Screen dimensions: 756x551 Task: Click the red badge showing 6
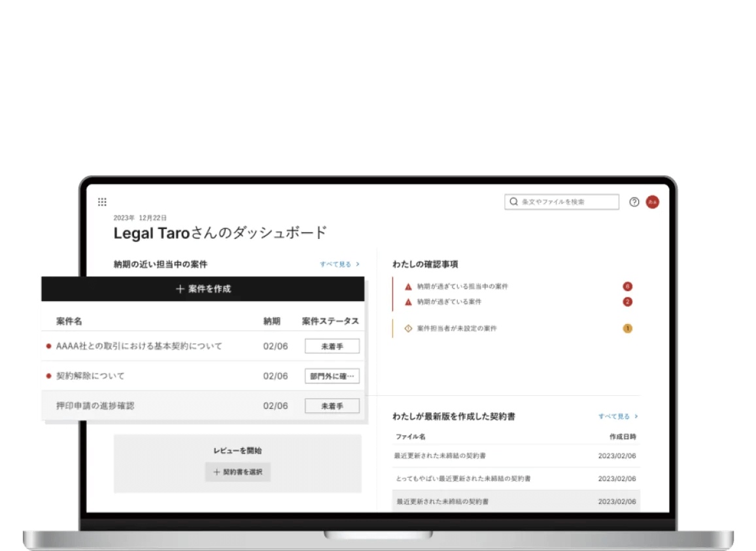tap(627, 287)
